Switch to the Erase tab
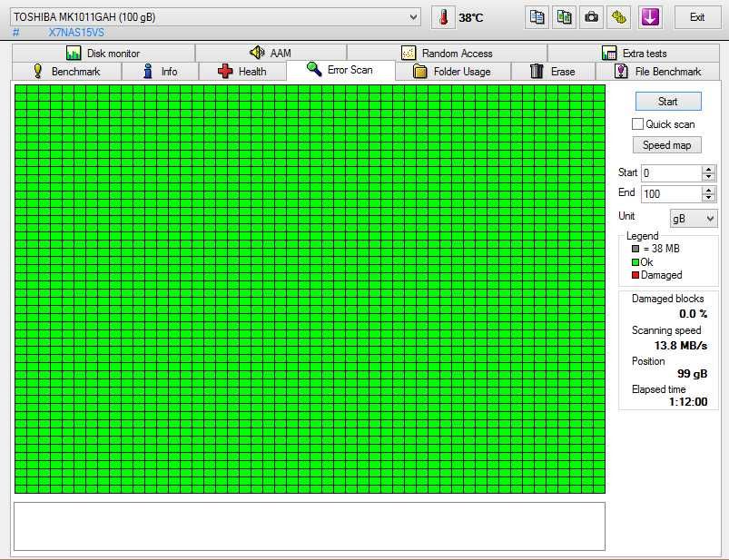This screenshot has width=729, height=560. (553, 72)
